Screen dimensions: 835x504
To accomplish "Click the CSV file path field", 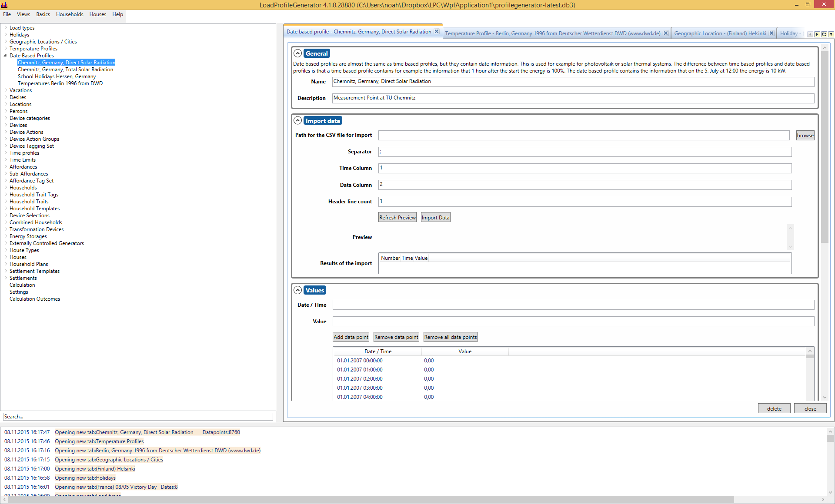I will [x=584, y=136].
